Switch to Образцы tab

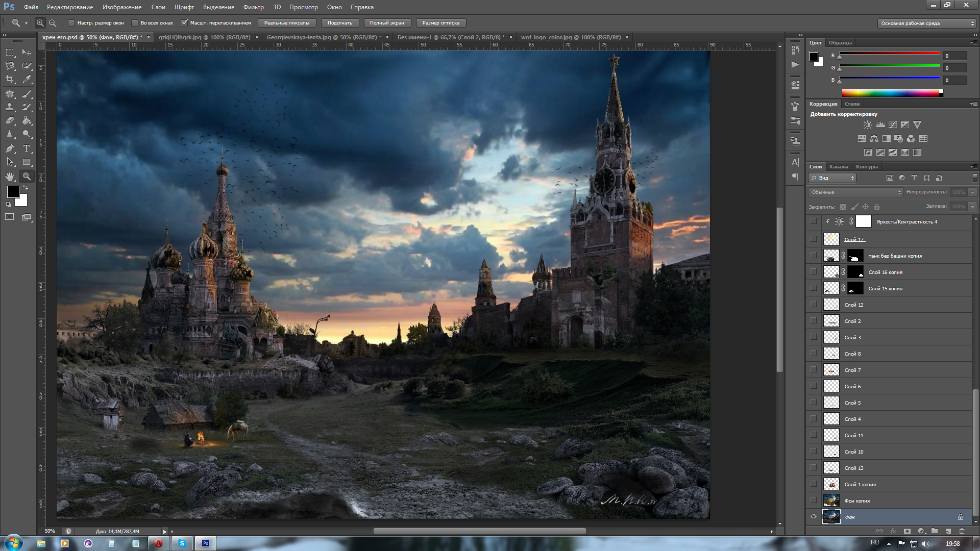[x=840, y=43]
